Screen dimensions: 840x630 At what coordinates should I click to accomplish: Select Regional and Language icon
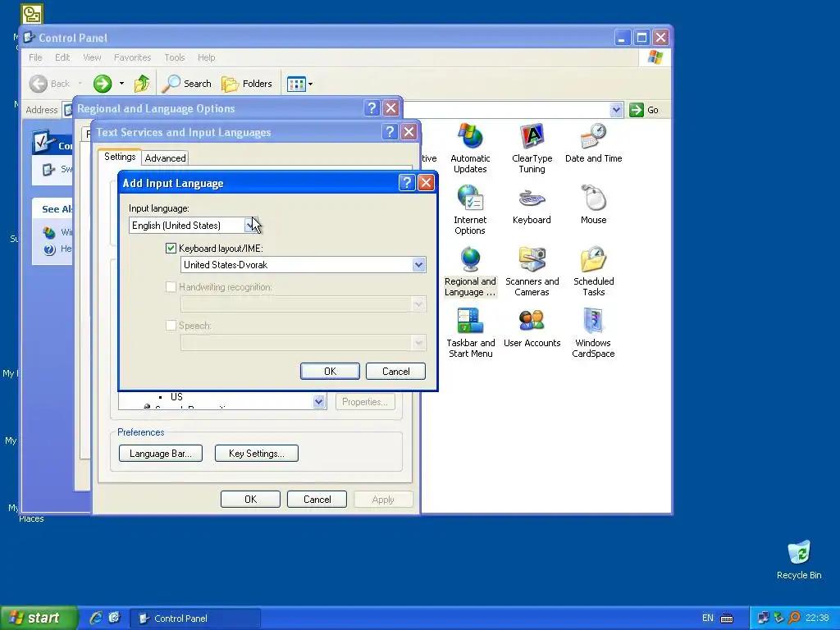click(x=470, y=272)
